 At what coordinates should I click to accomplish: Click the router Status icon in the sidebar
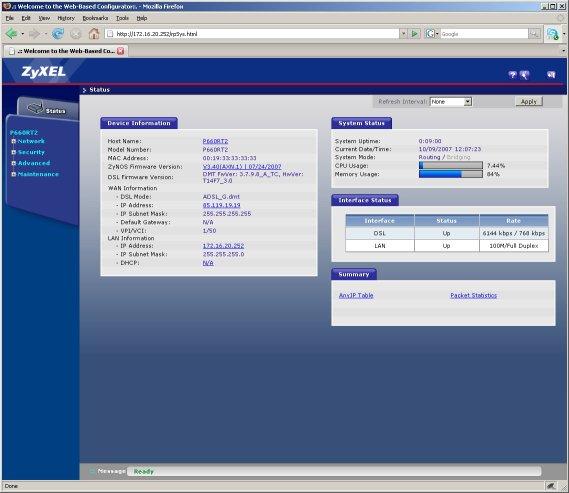(x=35, y=108)
